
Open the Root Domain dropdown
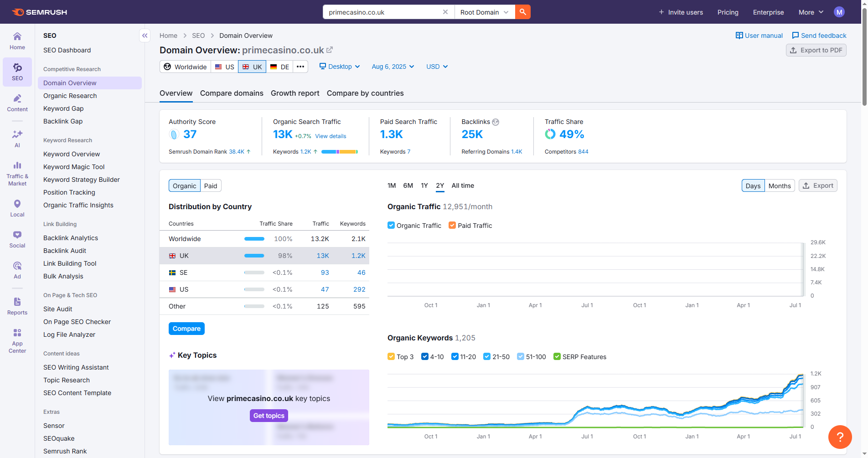484,12
